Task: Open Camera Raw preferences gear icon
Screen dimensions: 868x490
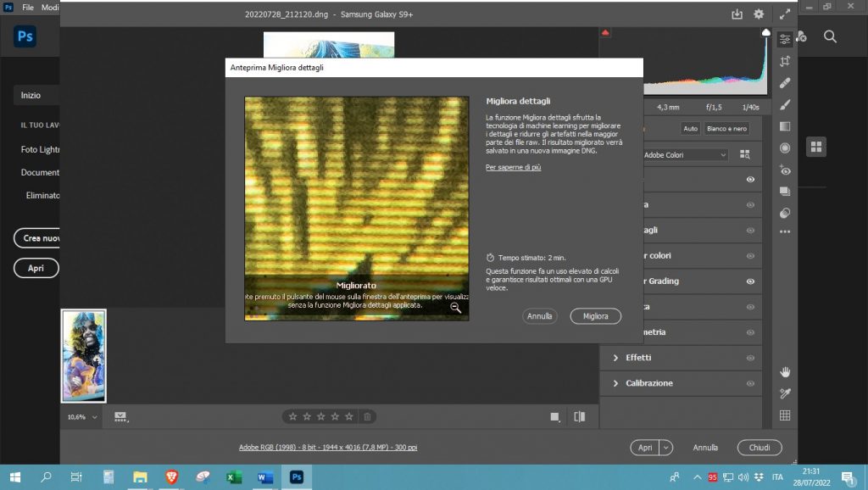Action: tap(759, 14)
